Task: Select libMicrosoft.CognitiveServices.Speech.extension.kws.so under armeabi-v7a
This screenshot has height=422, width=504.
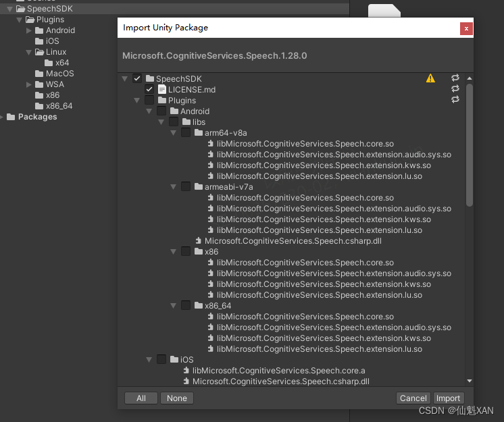Action: 324,219
